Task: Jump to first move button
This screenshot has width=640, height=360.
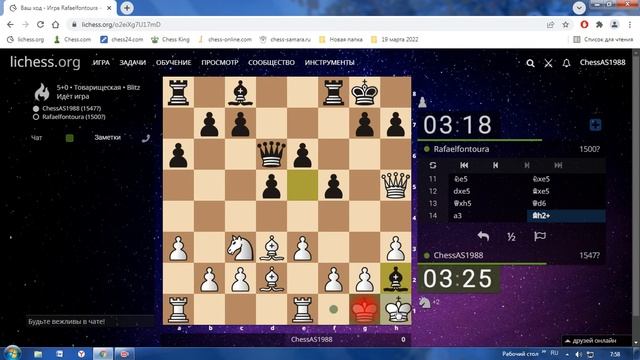Action: coord(464,165)
